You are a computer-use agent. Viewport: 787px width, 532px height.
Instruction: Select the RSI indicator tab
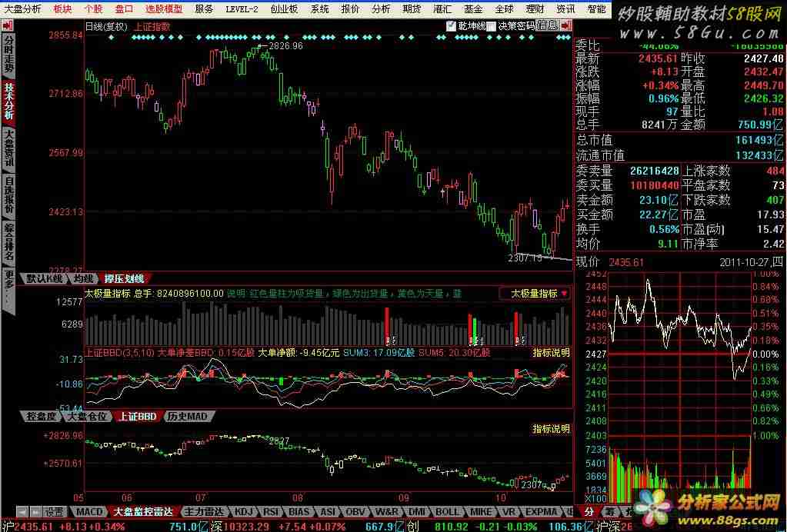click(x=271, y=512)
